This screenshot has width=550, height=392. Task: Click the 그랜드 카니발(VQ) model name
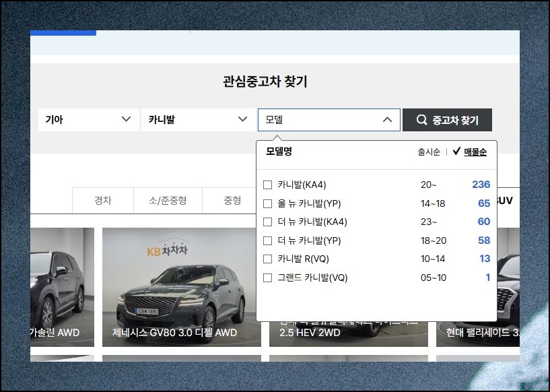[x=312, y=277]
